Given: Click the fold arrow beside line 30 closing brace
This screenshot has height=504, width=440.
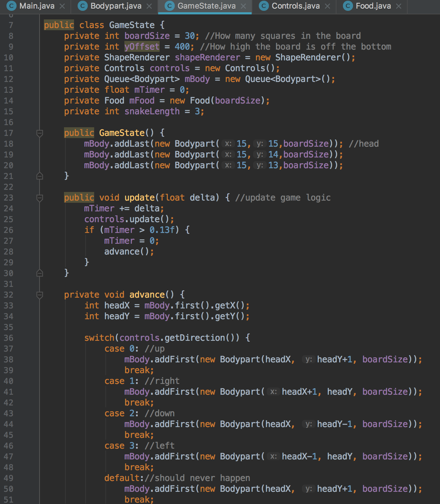Looking at the screenshot, I should pyautogui.click(x=39, y=273).
